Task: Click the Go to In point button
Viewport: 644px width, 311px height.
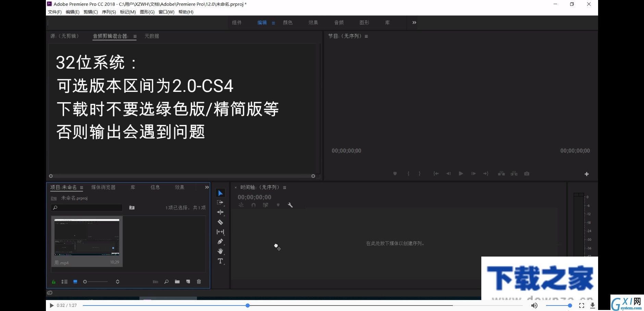Action: [436, 174]
